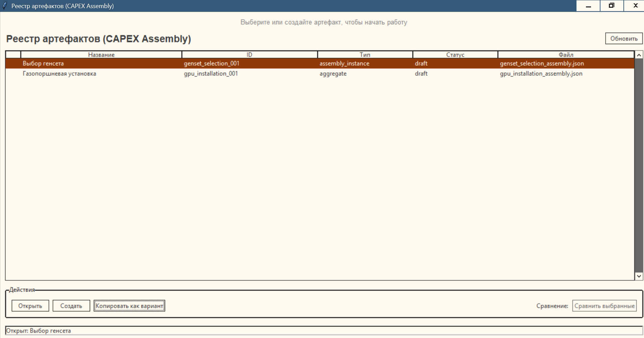Click the Создать button
Image resolution: width=644 pixels, height=338 pixels.
coord(71,306)
